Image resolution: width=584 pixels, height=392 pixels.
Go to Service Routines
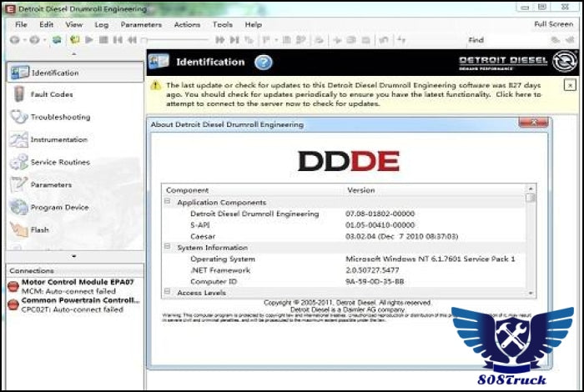click(59, 163)
